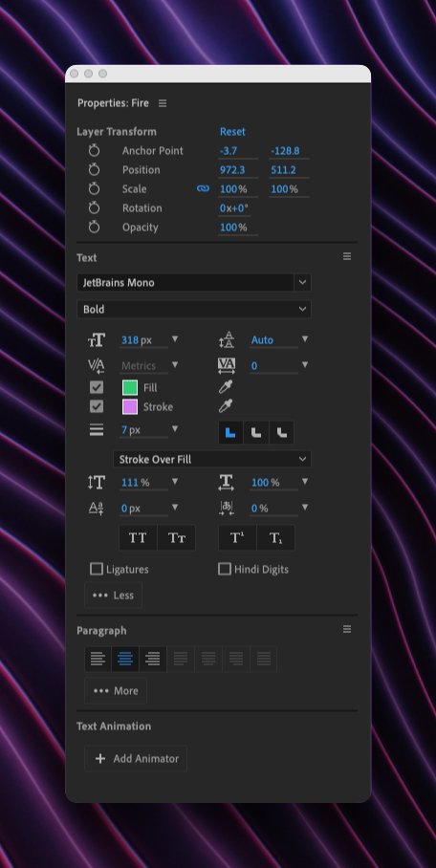
Task: Toggle Scale stopwatch keyframe icon
Action: click(95, 188)
